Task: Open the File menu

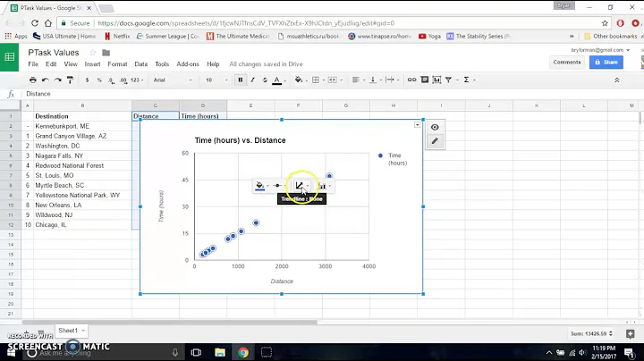Action: click(x=33, y=64)
